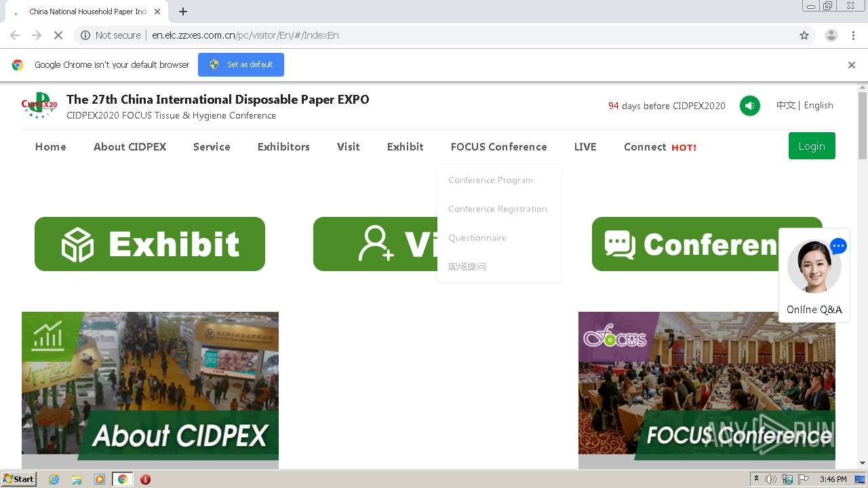Open the system volume control
Screen dimensions: 868x488
[x=771, y=479]
